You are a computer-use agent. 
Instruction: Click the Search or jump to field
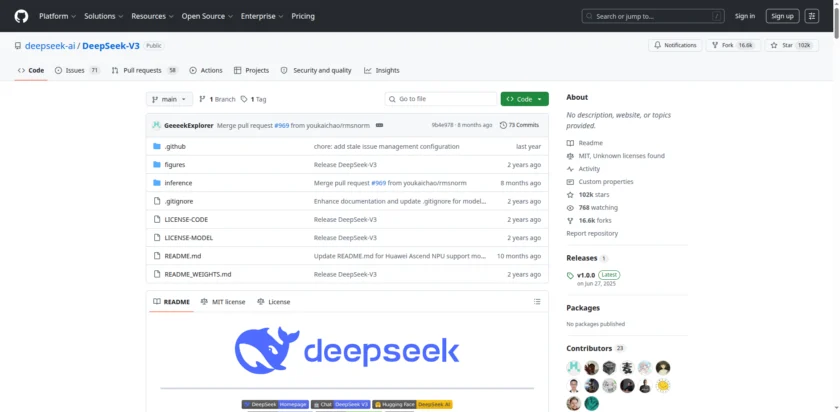pyautogui.click(x=653, y=16)
